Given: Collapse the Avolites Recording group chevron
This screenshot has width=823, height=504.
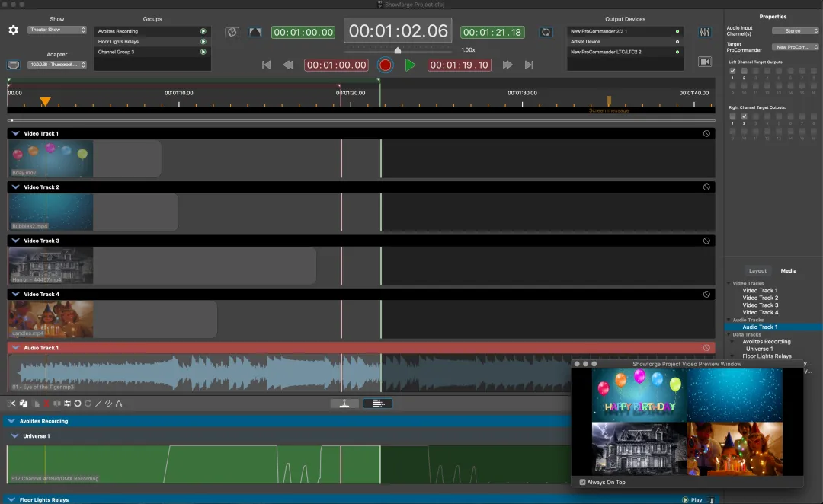Looking at the screenshot, I should point(11,421).
